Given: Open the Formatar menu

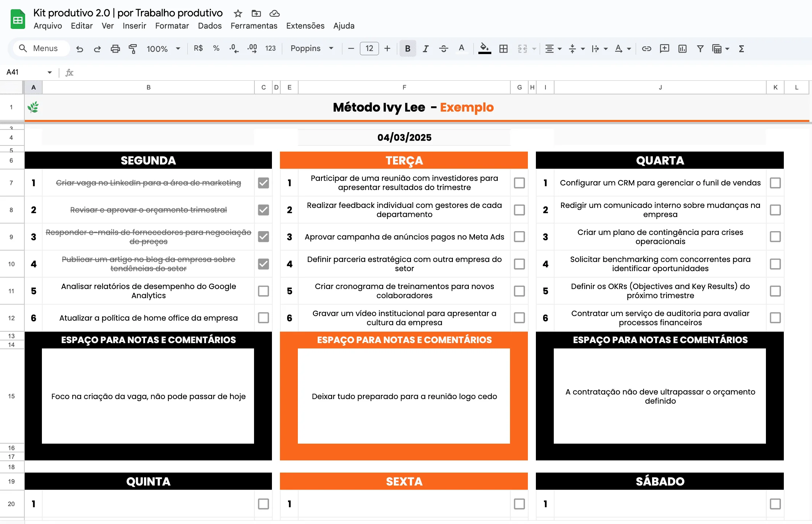Looking at the screenshot, I should tap(172, 26).
